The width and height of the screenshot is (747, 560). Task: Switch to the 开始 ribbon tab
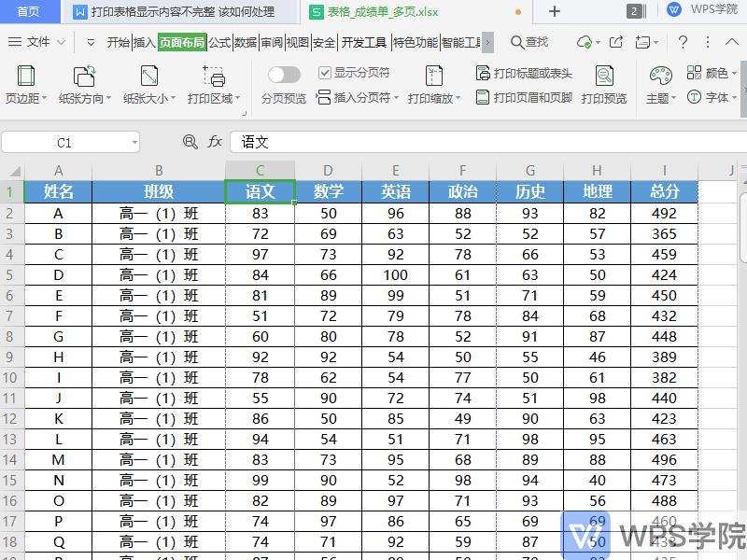pos(120,42)
